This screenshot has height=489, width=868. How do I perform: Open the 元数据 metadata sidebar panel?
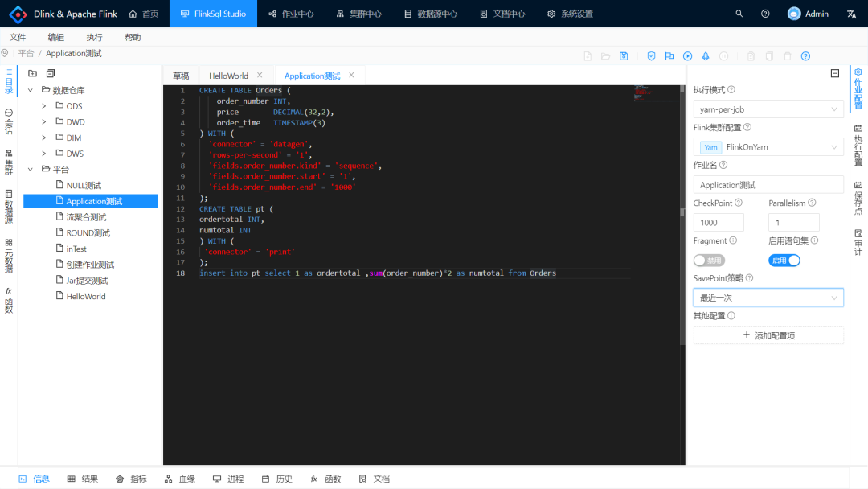coord(9,255)
